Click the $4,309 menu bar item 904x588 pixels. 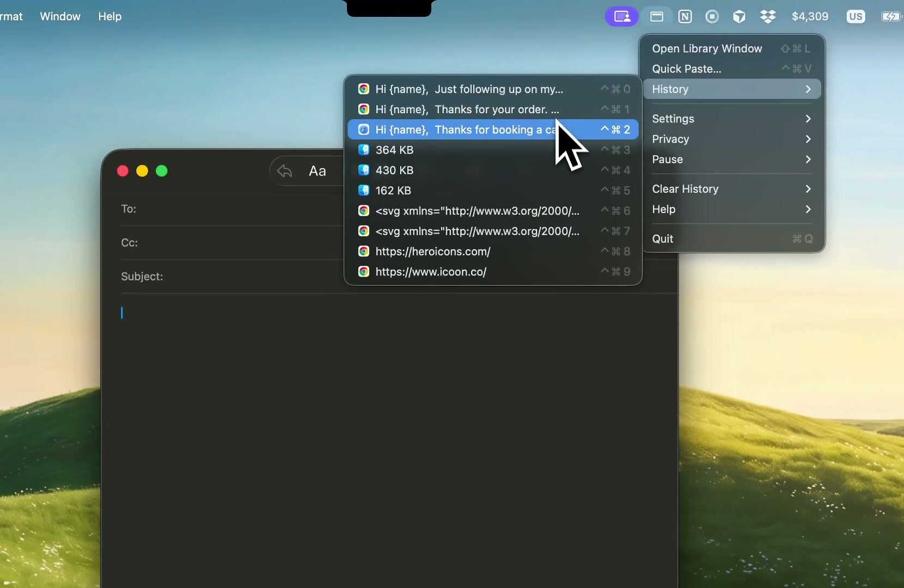click(x=810, y=16)
